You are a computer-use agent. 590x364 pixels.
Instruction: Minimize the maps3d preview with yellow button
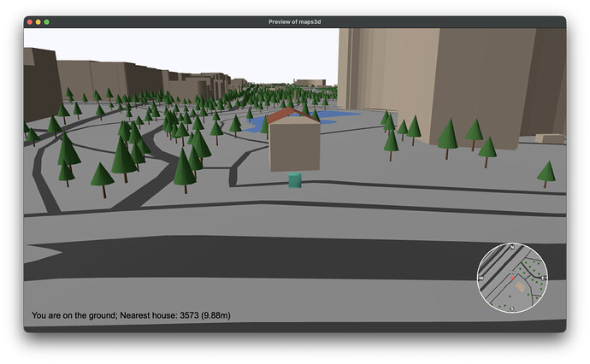(x=38, y=22)
